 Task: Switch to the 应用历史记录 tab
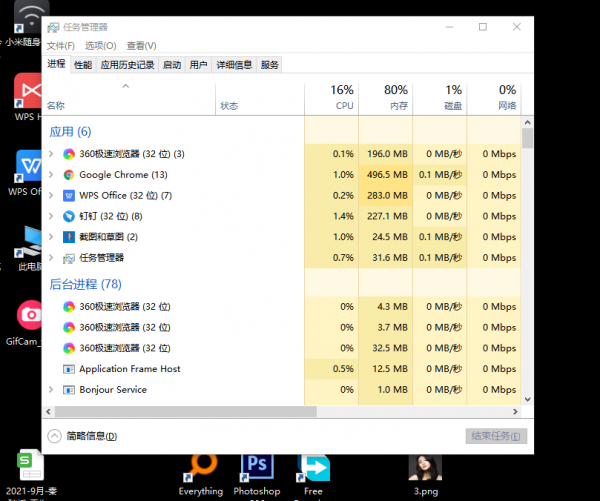pos(127,65)
